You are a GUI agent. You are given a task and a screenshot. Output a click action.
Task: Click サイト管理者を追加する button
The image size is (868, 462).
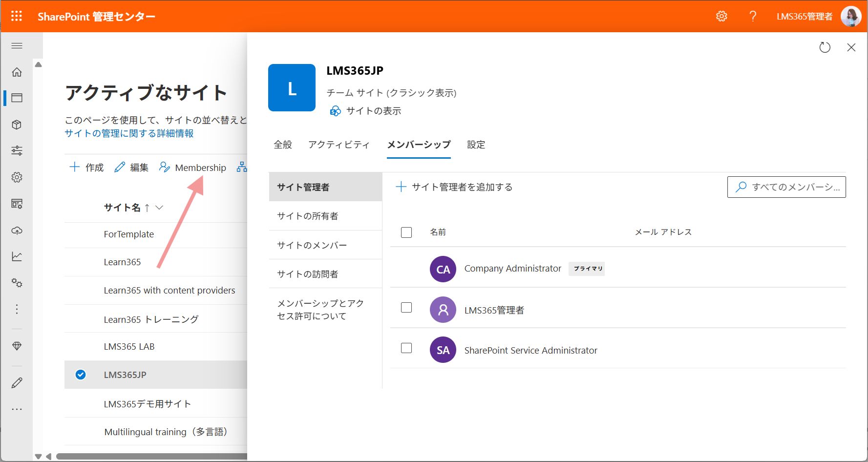click(454, 187)
